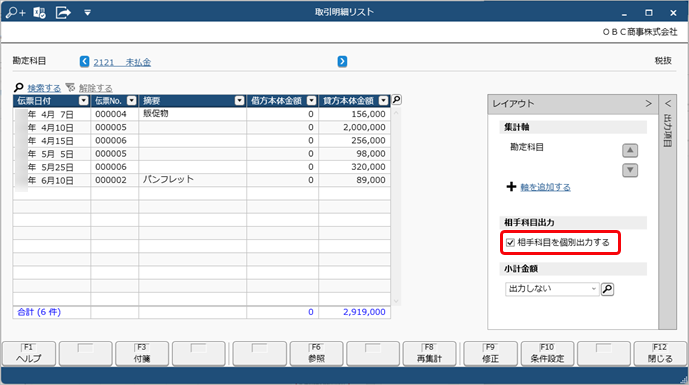Click the 検索する link
Screen dimensions: 689x385
click(44, 88)
